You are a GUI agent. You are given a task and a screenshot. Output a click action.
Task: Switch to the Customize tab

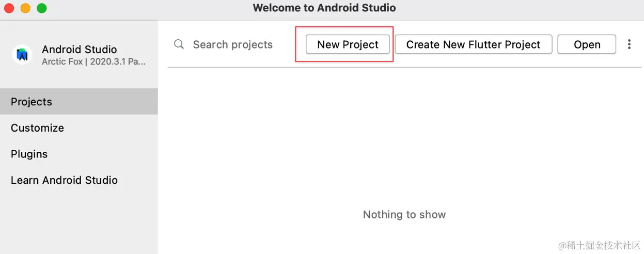pyautogui.click(x=79, y=128)
